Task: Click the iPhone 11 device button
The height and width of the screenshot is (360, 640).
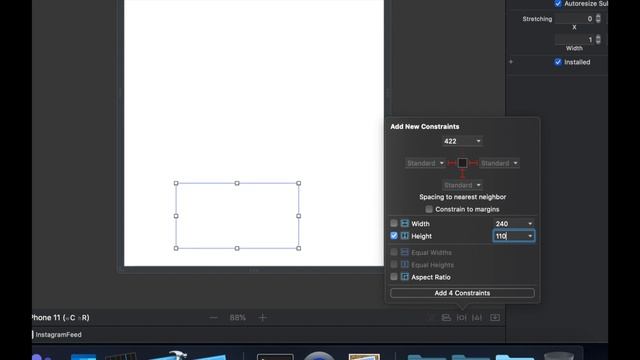Action: click(x=60, y=318)
